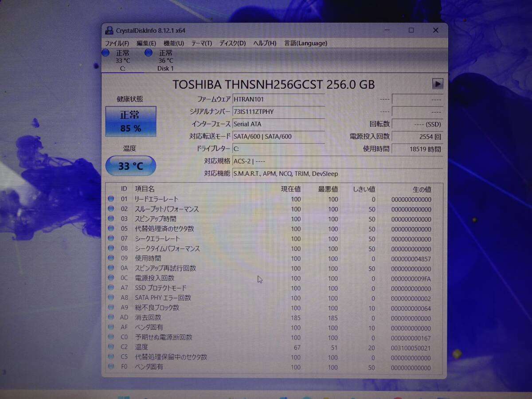Click the drive letter field C:
The height and width of the screenshot is (399, 532).
[279, 149]
